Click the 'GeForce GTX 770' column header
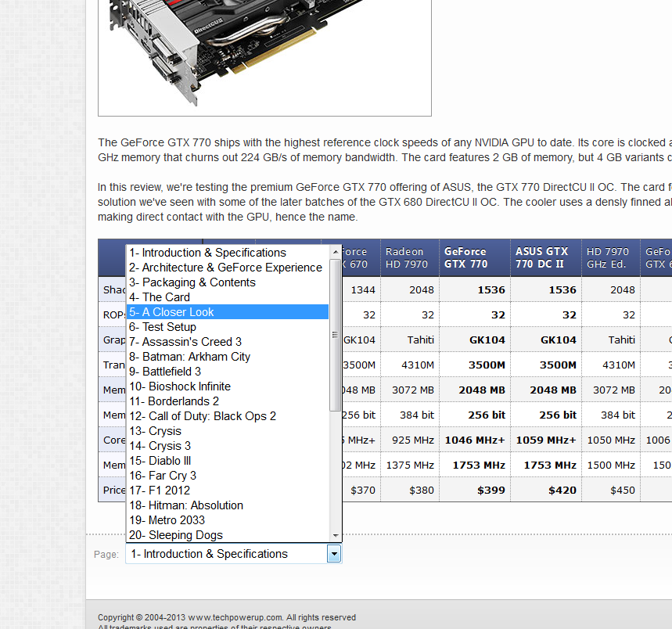The image size is (672, 629). click(474, 257)
